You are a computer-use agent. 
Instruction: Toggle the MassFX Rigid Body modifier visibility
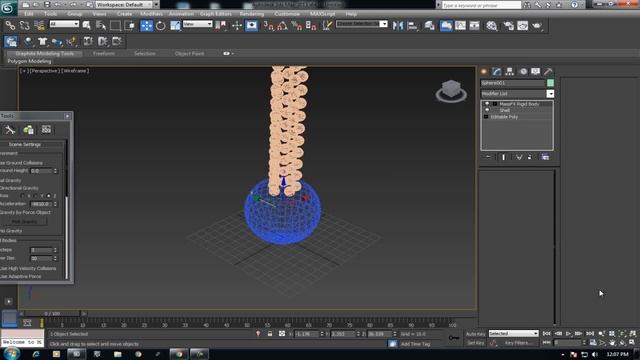click(487, 104)
